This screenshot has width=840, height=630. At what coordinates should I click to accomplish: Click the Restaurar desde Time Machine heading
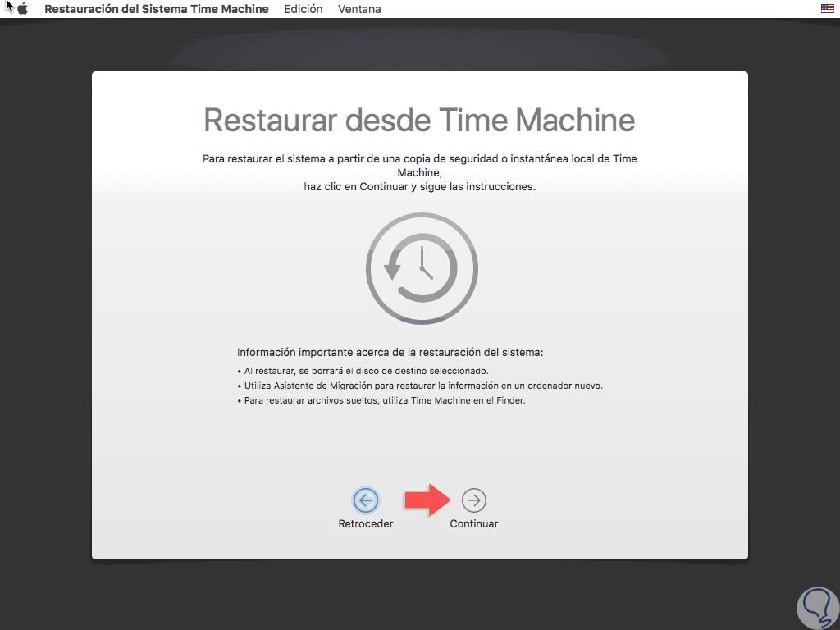click(x=419, y=120)
